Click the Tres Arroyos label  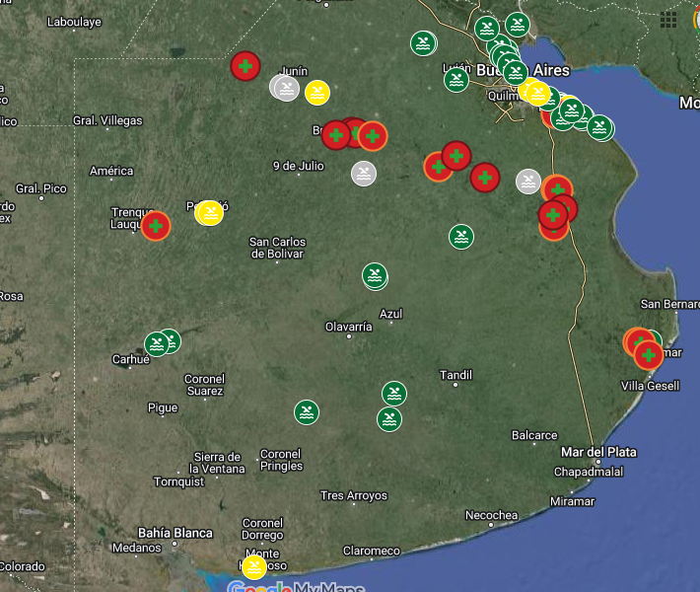(354, 495)
